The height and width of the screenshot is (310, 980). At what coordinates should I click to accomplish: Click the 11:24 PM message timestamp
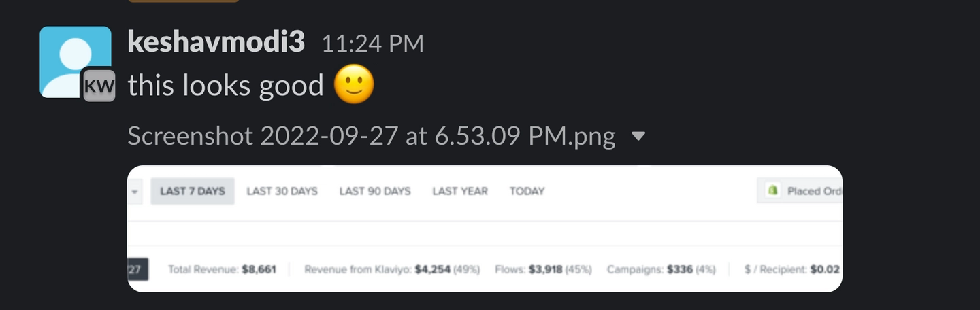[x=372, y=44]
